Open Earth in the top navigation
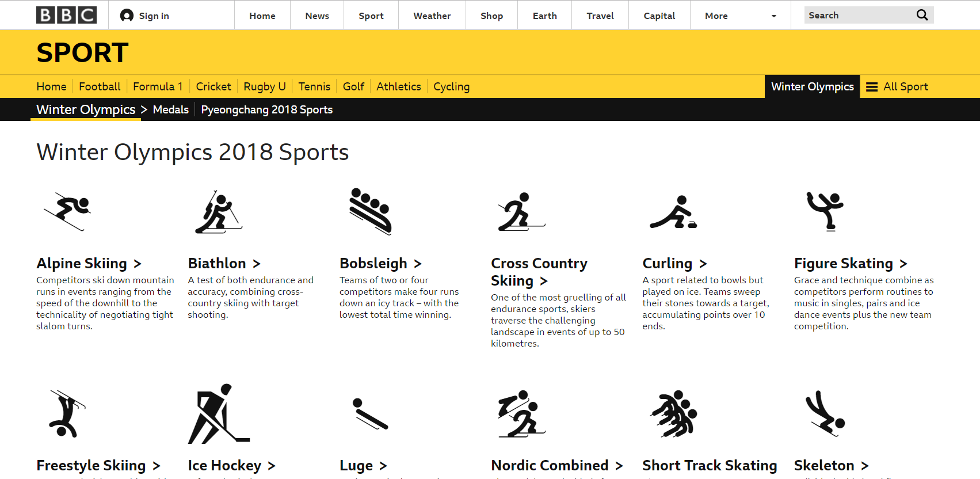 click(x=545, y=16)
